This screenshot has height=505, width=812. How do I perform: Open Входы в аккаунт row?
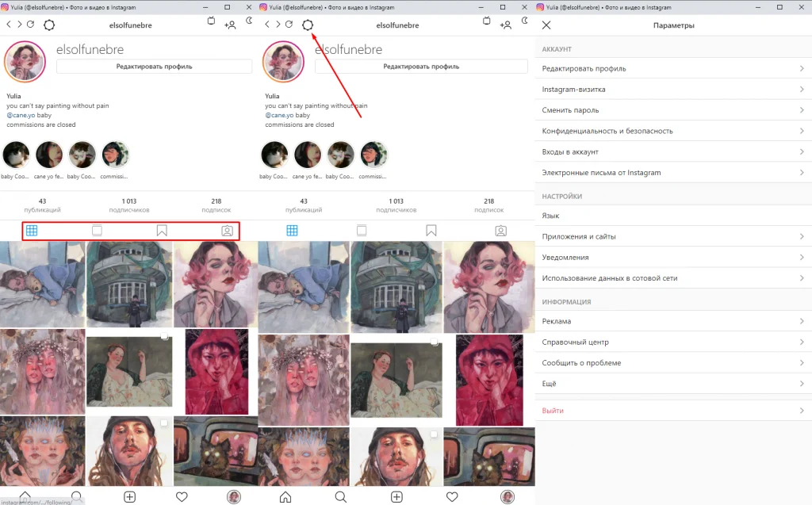[x=673, y=151]
